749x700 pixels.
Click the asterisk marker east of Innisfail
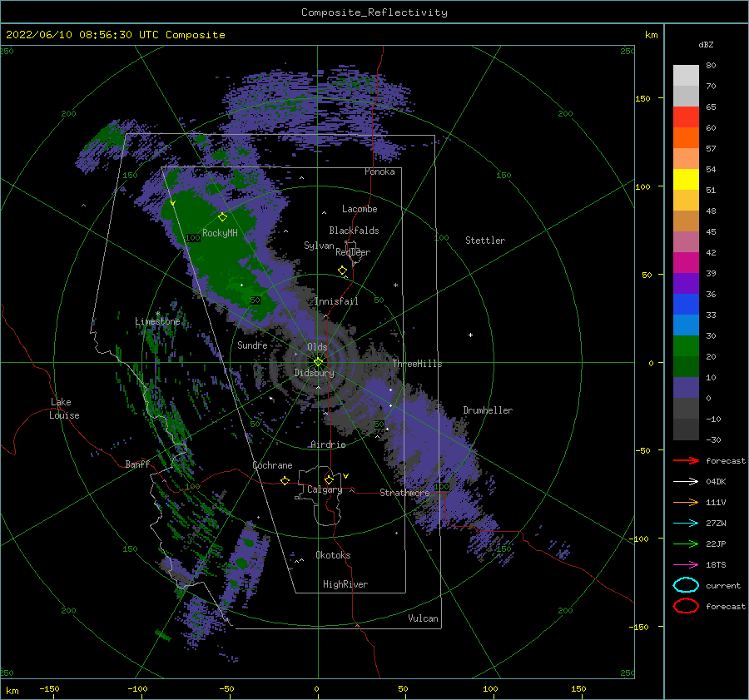(x=395, y=285)
